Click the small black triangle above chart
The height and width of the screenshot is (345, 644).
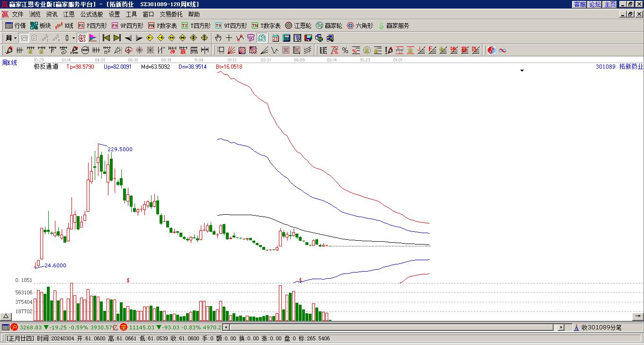point(522,71)
